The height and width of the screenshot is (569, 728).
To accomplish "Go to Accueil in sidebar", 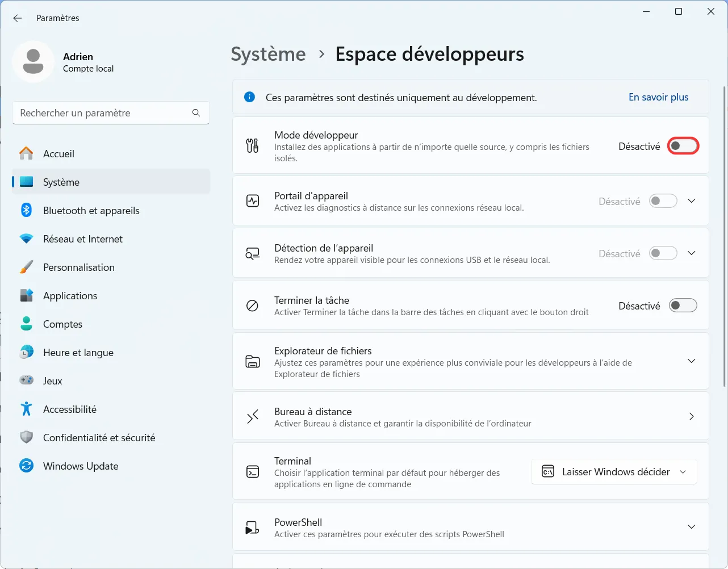I will 111,153.
